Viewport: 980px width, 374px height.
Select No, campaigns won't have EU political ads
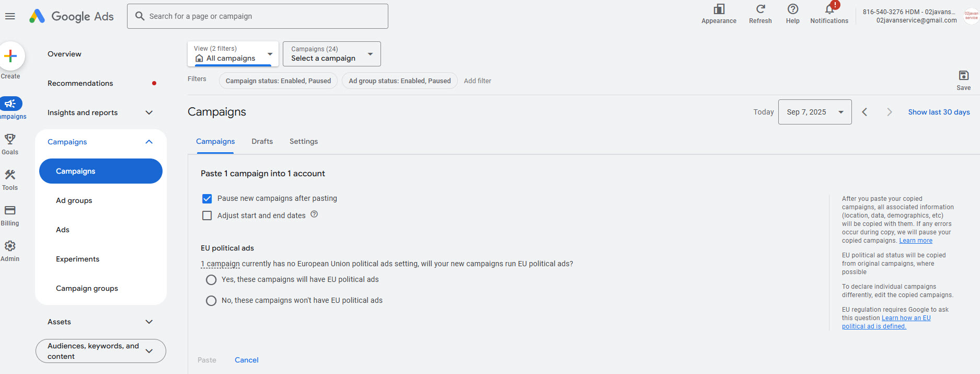tap(211, 301)
